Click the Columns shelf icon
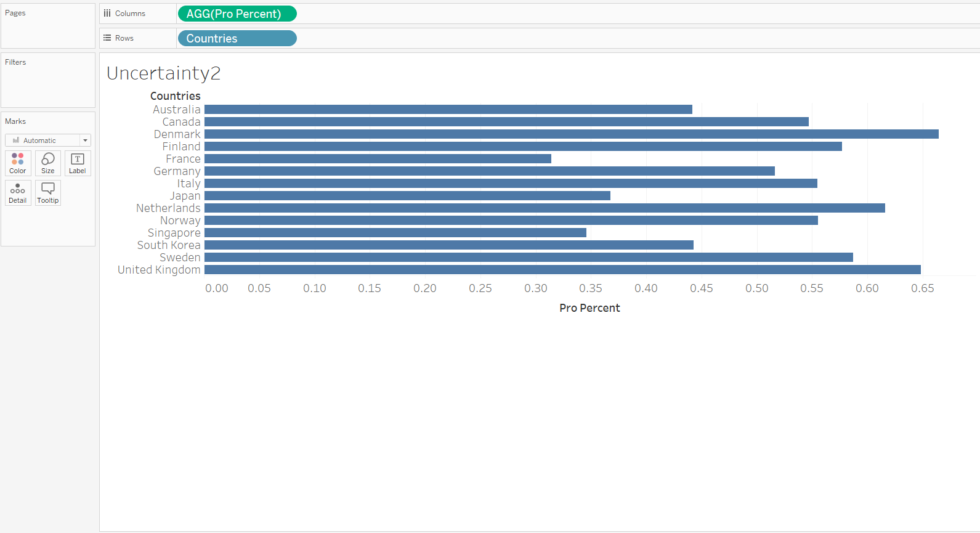 coord(107,14)
